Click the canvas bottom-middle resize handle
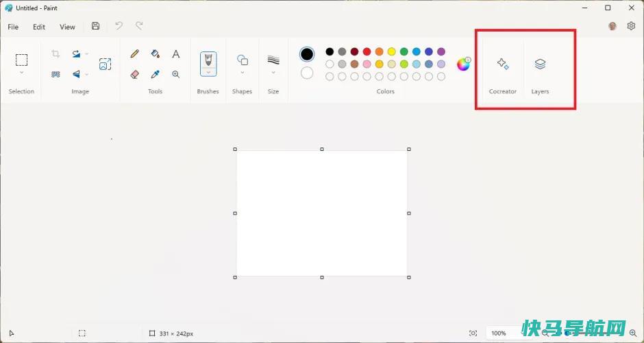 point(322,278)
